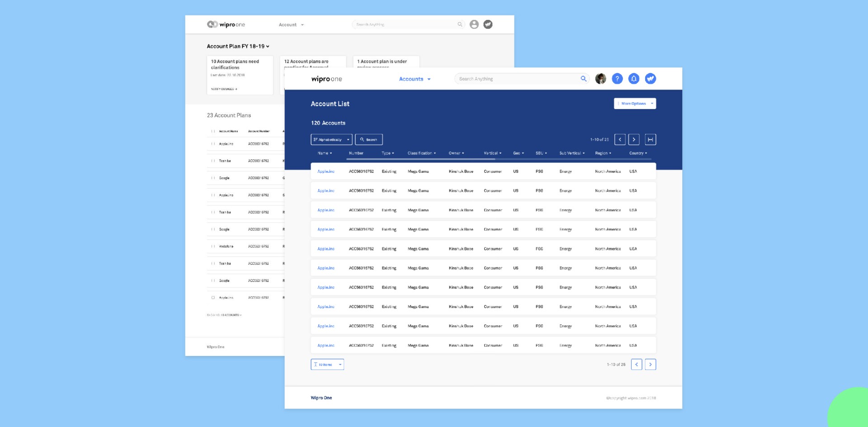Click the Wipro One footer text in back window
Viewport: 868px width, 427px height.
[216, 347]
